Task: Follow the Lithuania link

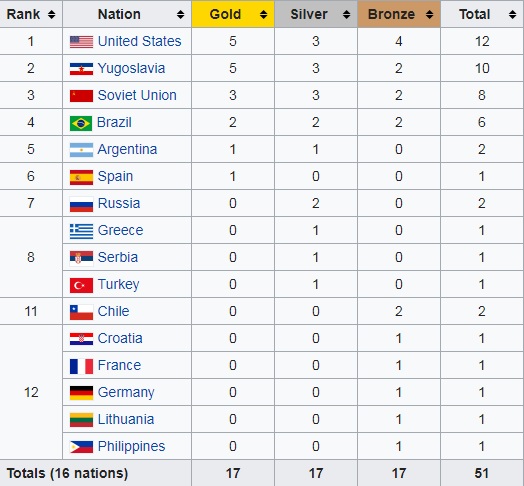Action: click(126, 419)
